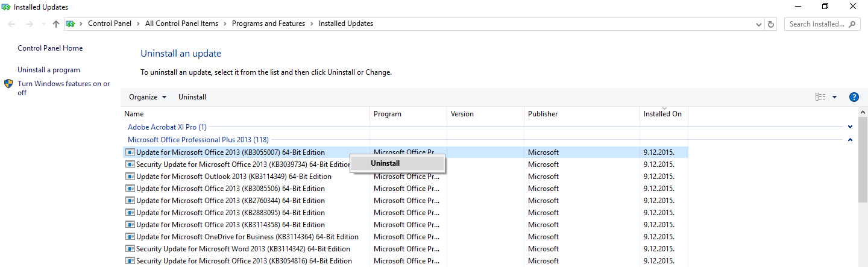Click icon of KB2883095 update row

(130, 213)
